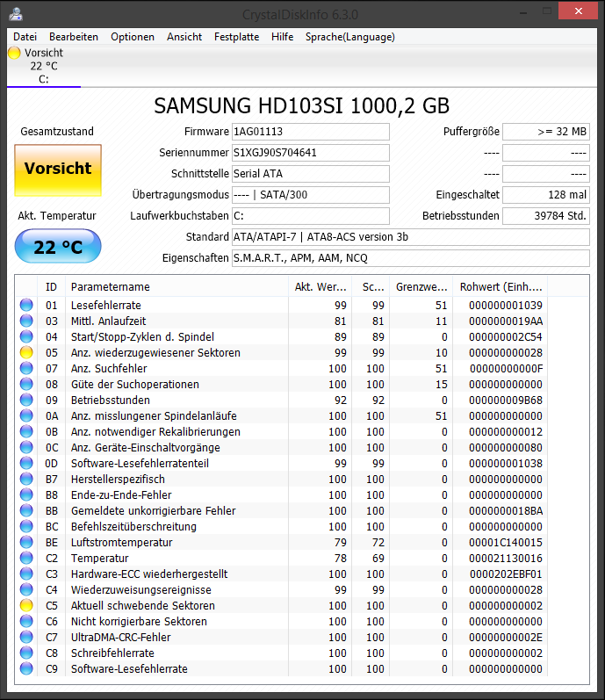The height and width of the screenshot is (700, 605).
Task: Close the CrystalDiskInfo window
Action: 579,11
